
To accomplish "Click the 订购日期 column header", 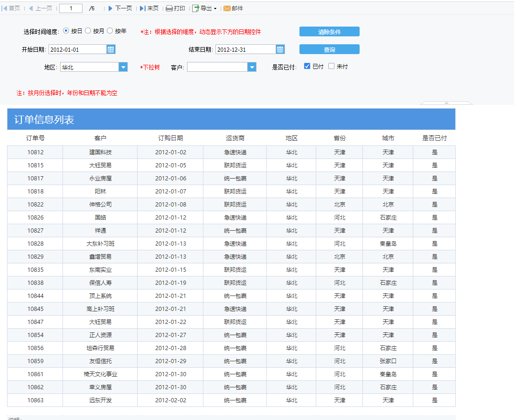I will [170, 138].
